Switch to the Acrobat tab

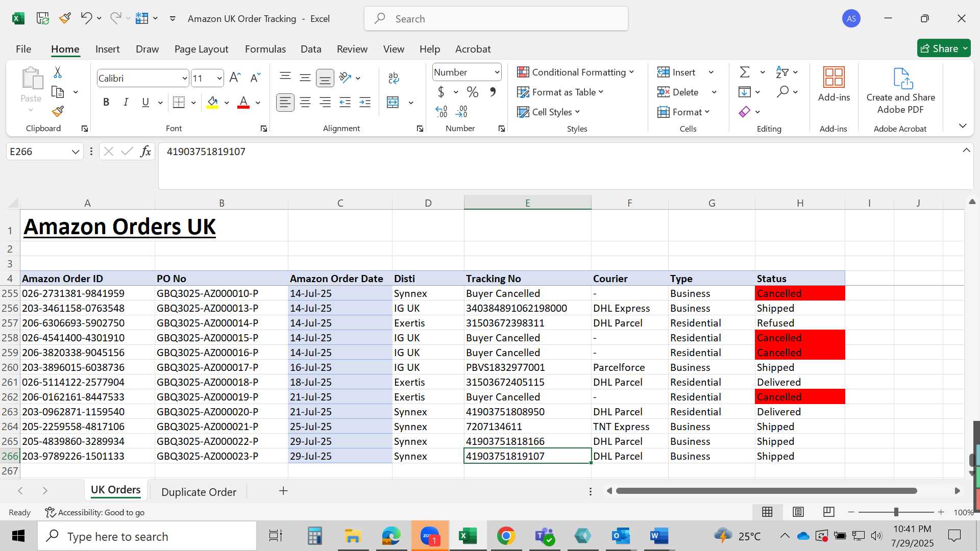click(473, 49)
